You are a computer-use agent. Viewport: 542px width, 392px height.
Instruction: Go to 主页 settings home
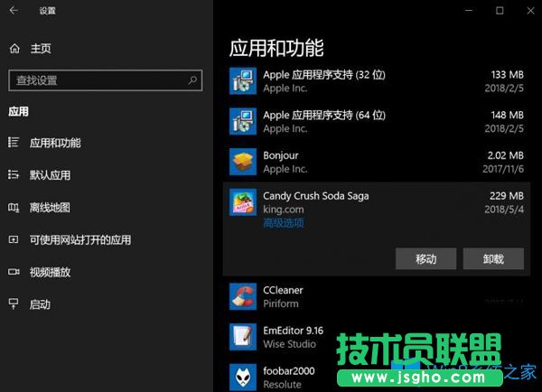[x=41, y=49]
